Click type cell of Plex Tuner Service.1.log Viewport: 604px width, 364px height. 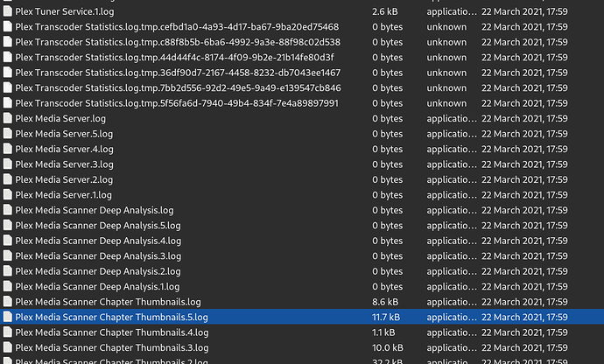coord(452,11)
